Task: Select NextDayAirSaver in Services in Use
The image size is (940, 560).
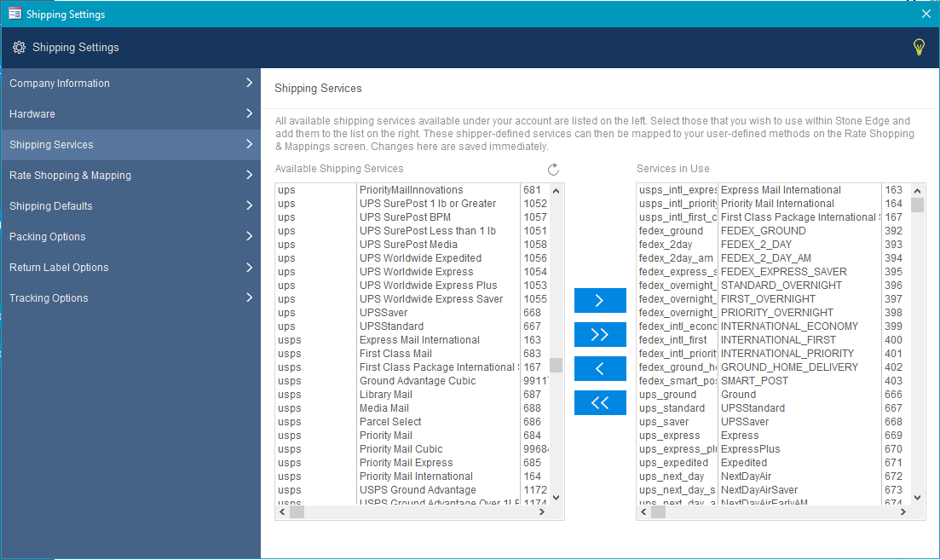Action: (773, 490)
